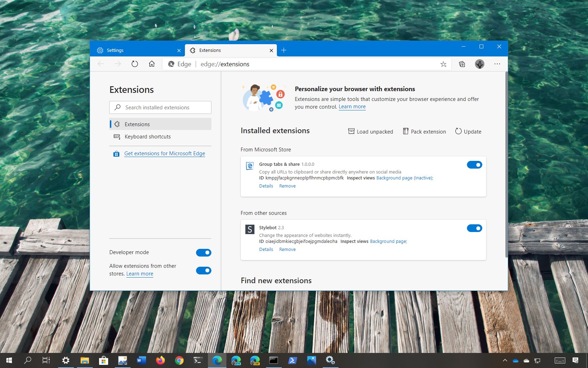Open Details for Stylebot
The height and width of the screenshot is (368, 588).
pos(266,250)
